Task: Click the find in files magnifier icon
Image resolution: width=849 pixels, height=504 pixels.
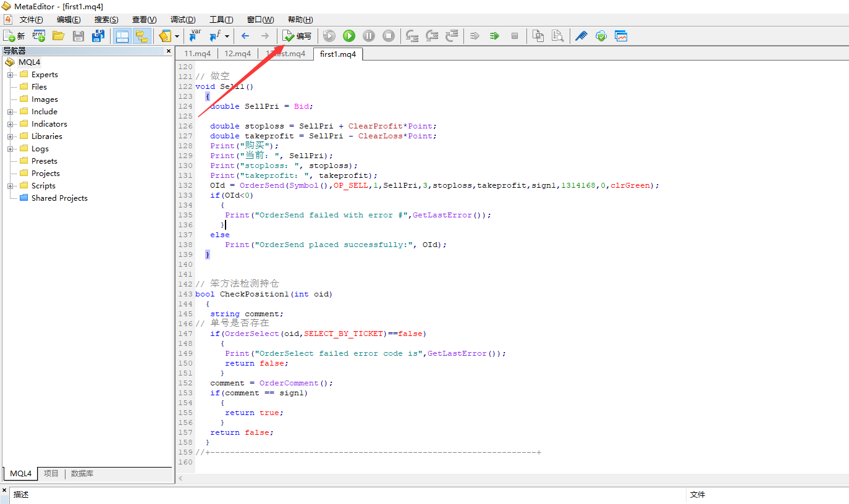Action: (558, 36)
